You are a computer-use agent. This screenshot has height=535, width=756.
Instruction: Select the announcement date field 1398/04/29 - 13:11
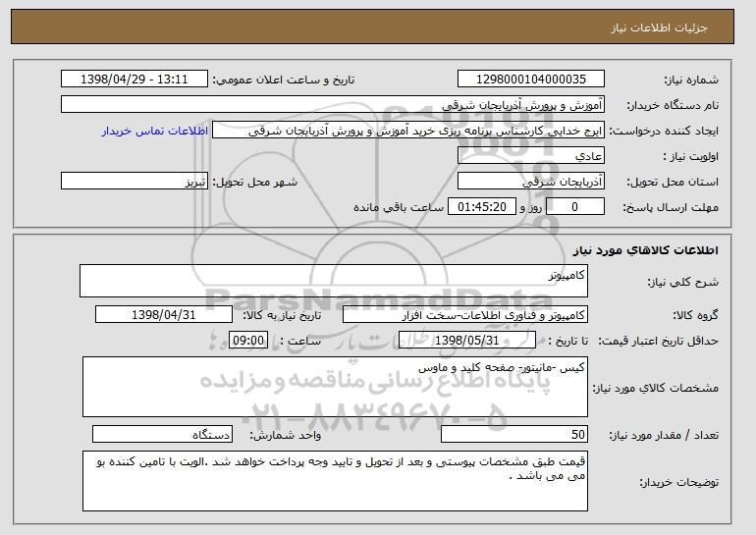coord(135,80)
